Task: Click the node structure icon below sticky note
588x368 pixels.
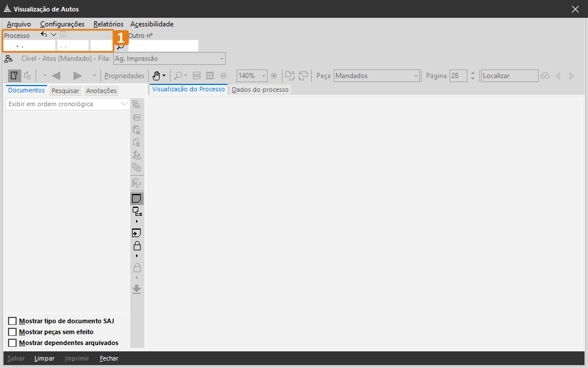Action: [137, 212]
